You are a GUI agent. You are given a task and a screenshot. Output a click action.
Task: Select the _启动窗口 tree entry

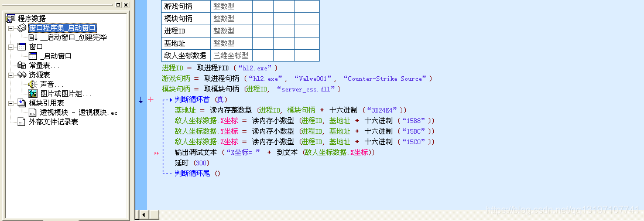point(56,56)
